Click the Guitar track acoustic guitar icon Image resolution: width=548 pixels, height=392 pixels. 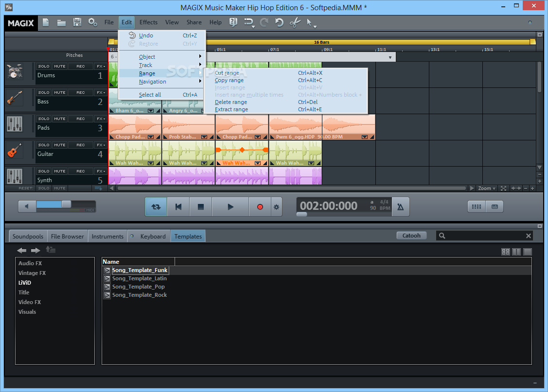(x=15, y=151)
